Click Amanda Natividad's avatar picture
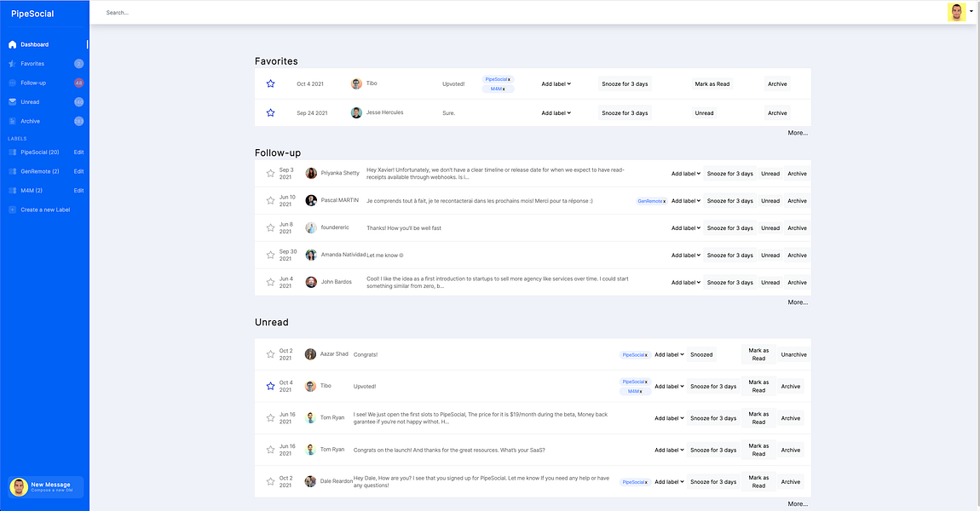Image resolution: width=980 pixels, height=511 pixels. (311, 255)
